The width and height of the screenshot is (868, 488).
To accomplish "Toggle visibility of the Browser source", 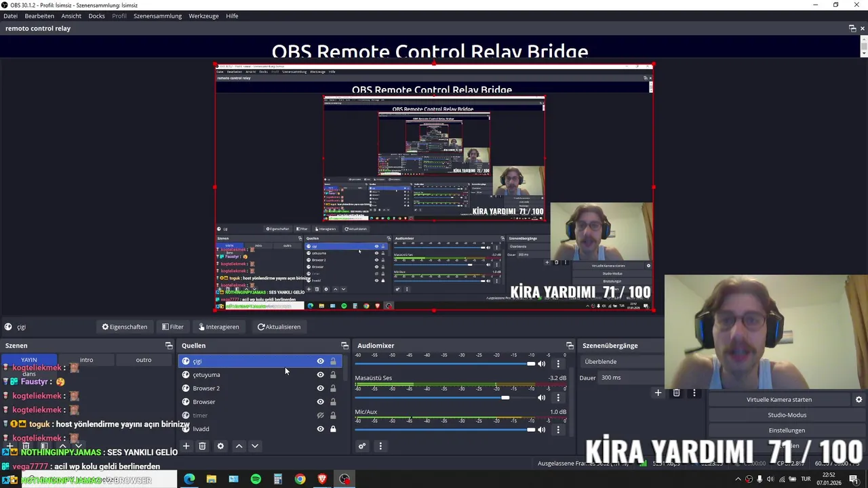I will [x=320, y=402].
